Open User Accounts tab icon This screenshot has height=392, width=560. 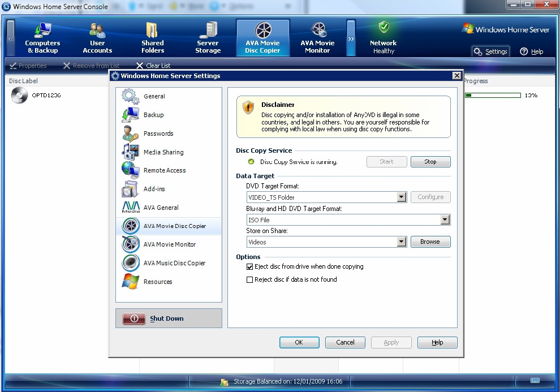(97, 31)
